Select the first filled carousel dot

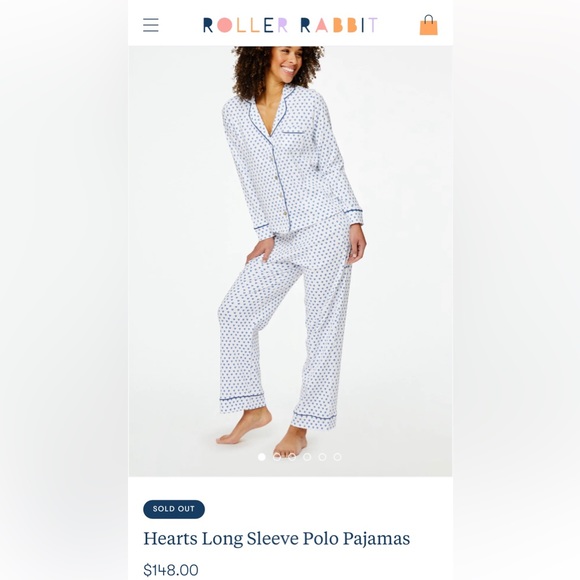[262, 457]
